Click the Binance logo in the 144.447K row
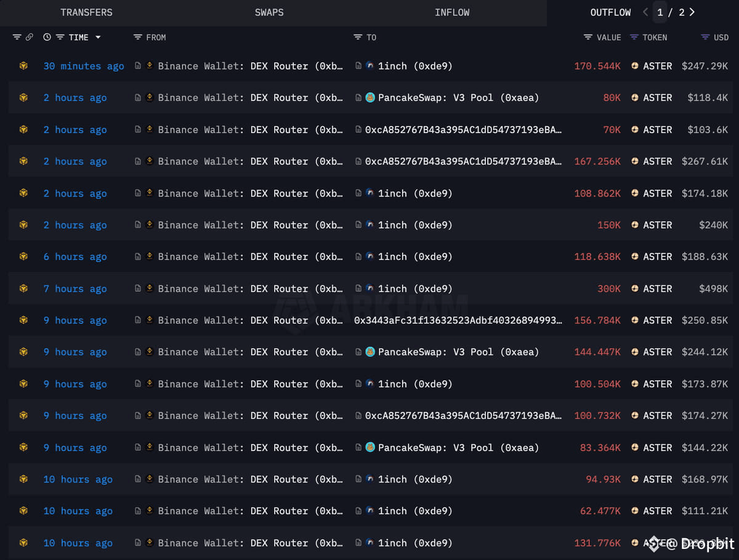Image resolution: width=739 pixels, height=560 pixels. 150,351
